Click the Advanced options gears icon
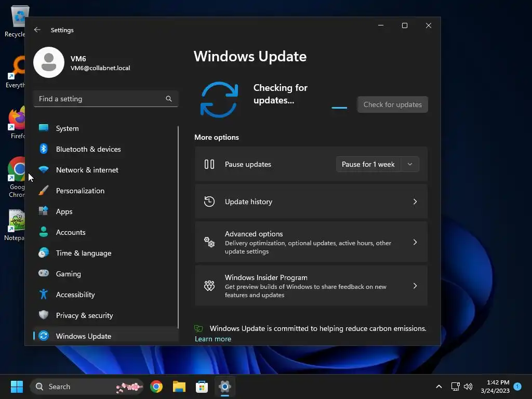The width and height of the screenshot is (532, 399). [209, 242]
